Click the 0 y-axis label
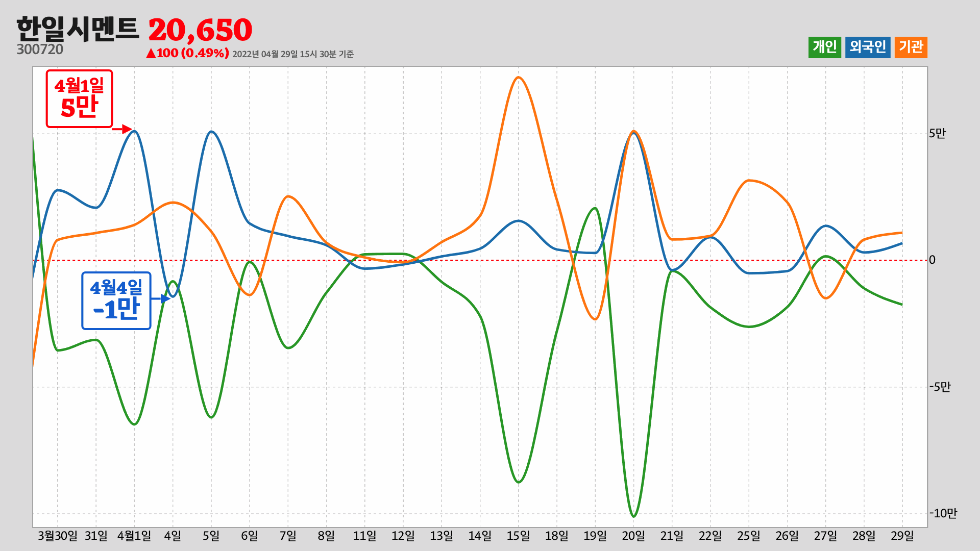 (x=932, y=260)
